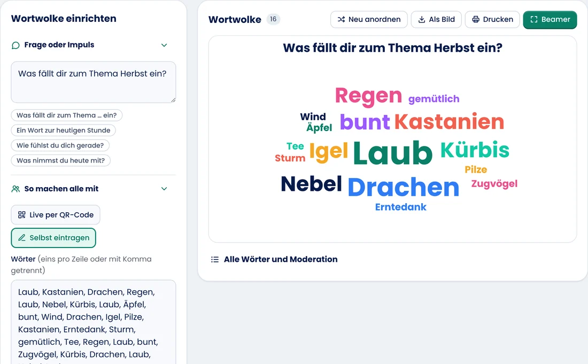Select the Selbst eintragen mode
The height and width of the screenshot is (364, 588).
pyautogui.click(x=53, y=238)
